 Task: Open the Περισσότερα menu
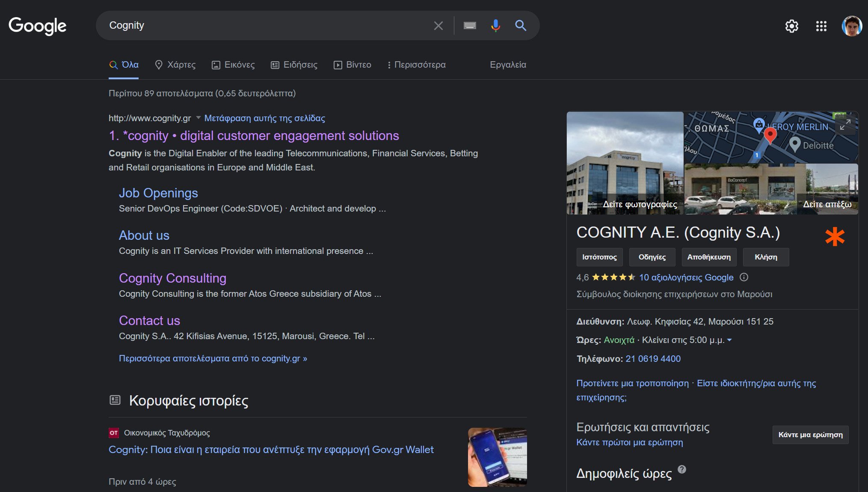(x=417, y=65)
